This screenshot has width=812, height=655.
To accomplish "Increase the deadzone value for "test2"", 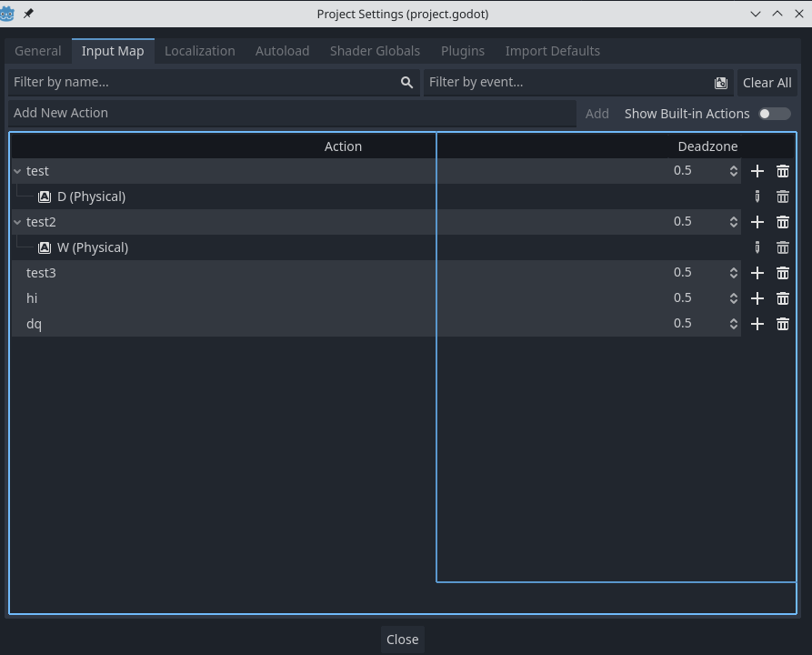I will pyautogui.click(x=733, y=217).
